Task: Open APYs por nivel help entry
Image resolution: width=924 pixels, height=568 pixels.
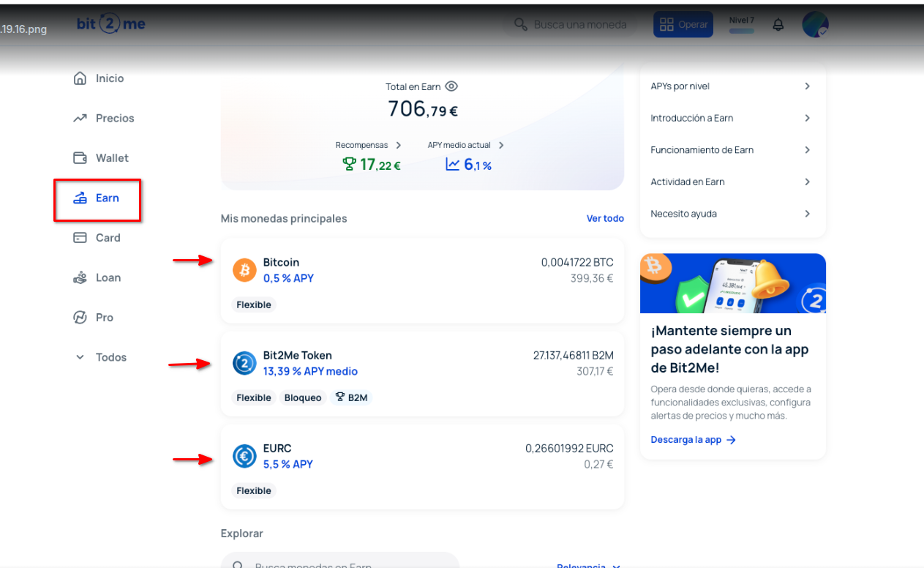Action: [x=732, y=86]
